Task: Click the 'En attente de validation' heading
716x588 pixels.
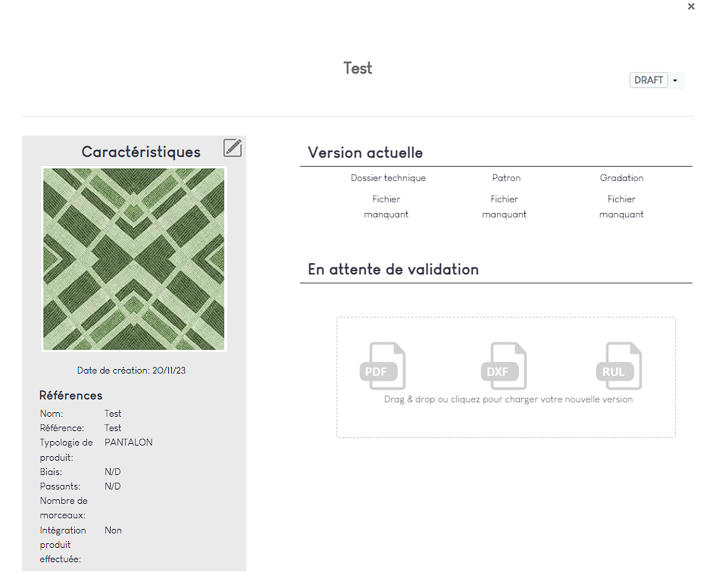Action: point(393,270)
